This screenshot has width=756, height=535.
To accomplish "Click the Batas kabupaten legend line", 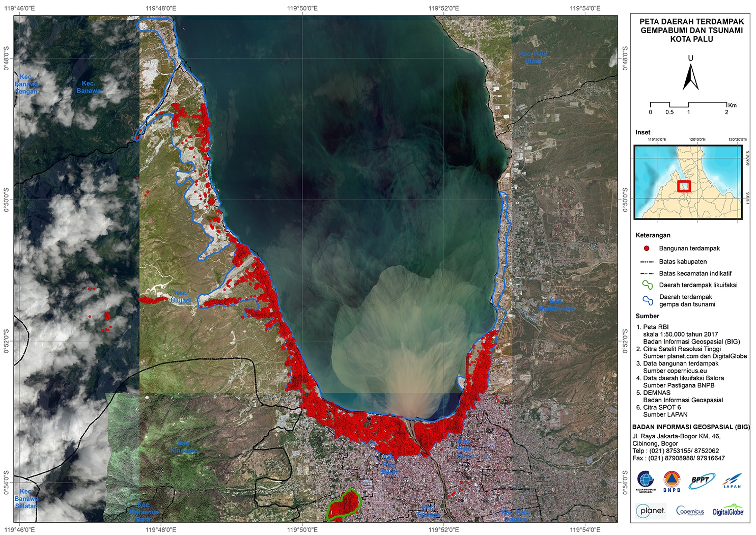I will [647, 262].
